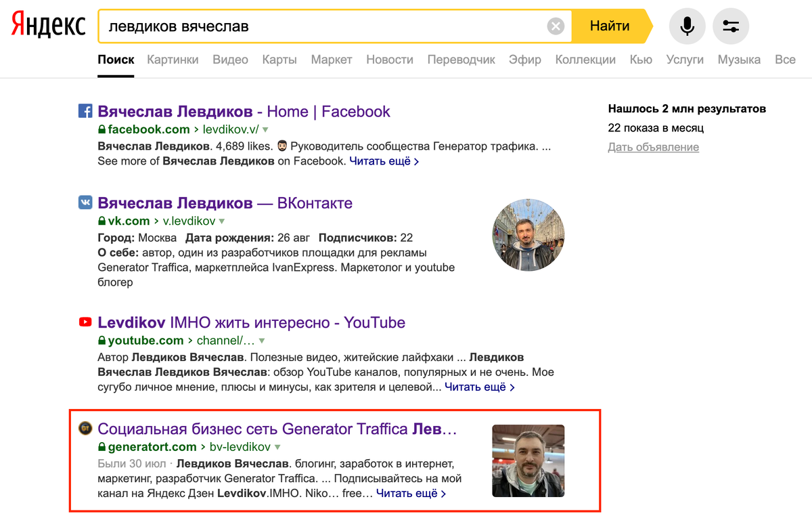The width and height of the screenshot is (812, 518).
Task: Click the Generator Traffica favicon on the highlighted result
Action: click(x=85, y=429)
